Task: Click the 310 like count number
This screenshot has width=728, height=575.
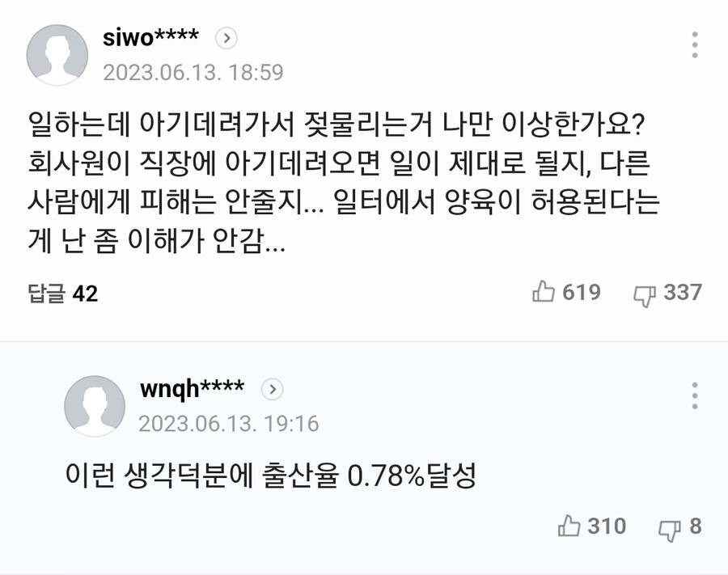Action: pyautogui.click(x=607, y=526)
